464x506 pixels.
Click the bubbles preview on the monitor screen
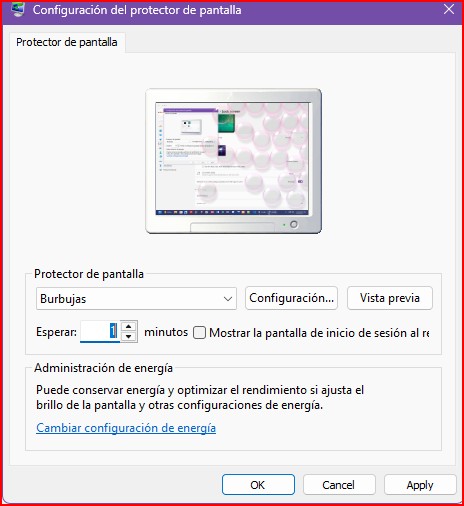coord(232,158)
